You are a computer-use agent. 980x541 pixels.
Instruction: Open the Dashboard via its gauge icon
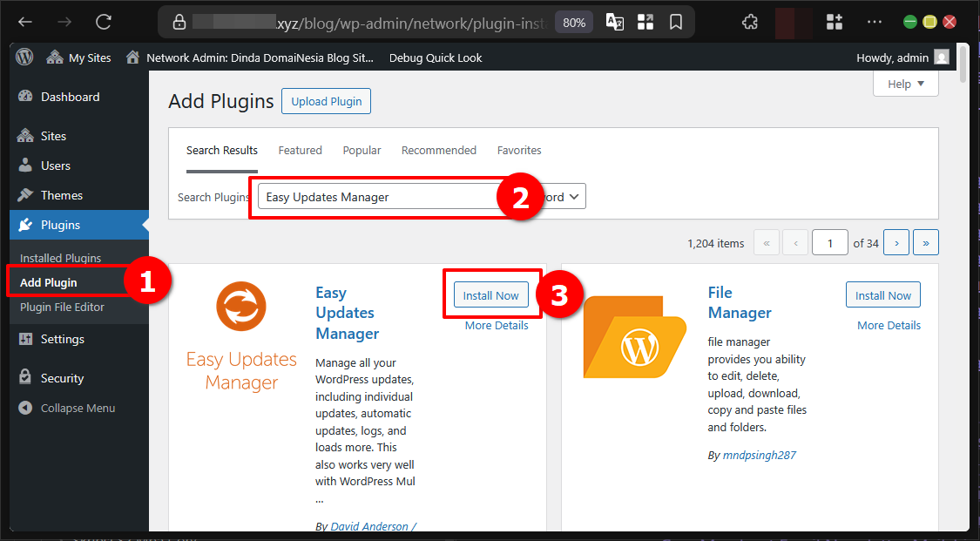[25, 96]
